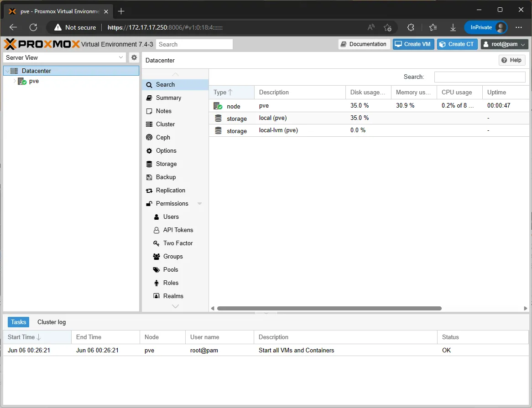Focus the Datacenter panel Search field
This screenshot has height=408, width=532.
click(480, 77)
